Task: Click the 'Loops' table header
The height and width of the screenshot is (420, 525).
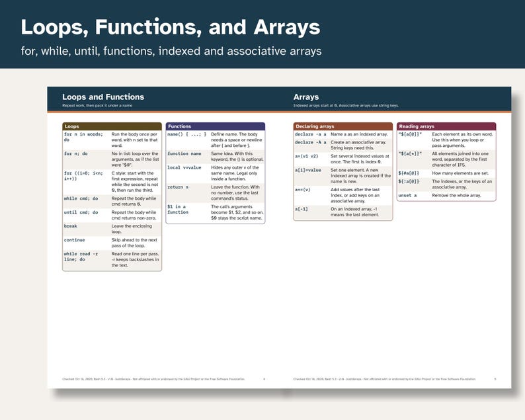Action: click(112, 126)
